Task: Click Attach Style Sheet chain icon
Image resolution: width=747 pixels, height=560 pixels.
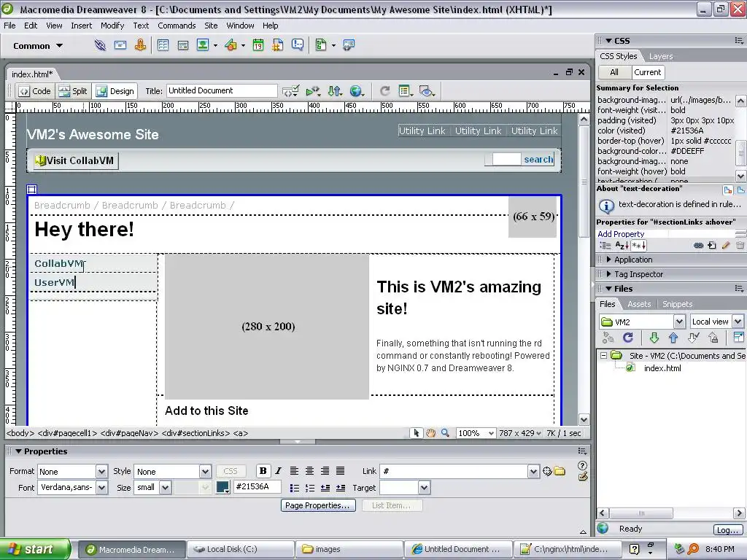Action: click(698, 246)
